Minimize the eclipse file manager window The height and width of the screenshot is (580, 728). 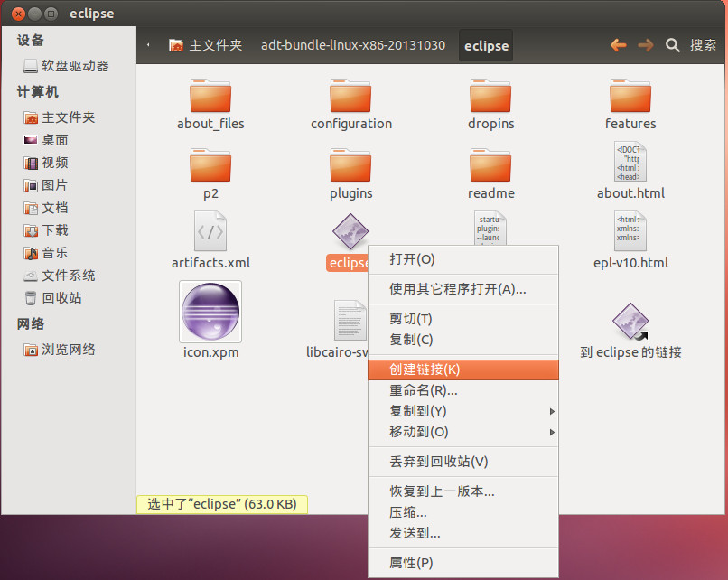pos(35,14)
